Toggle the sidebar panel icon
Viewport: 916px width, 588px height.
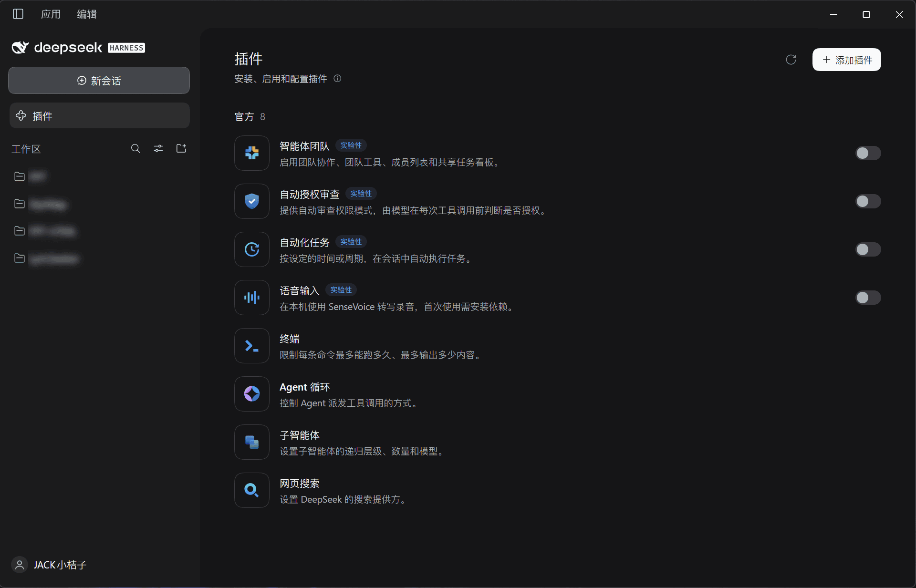tap(18, 14)
